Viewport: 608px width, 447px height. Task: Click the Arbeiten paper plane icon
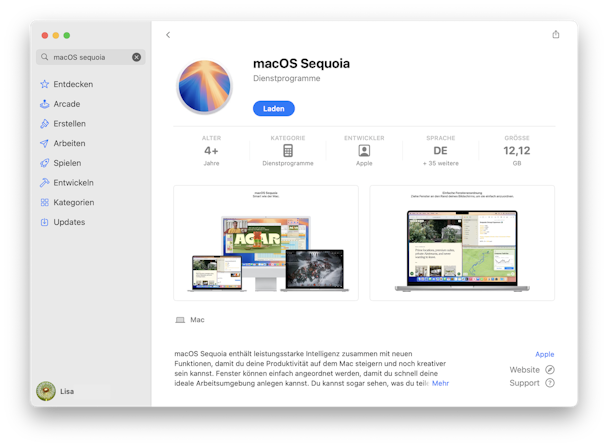45,143
